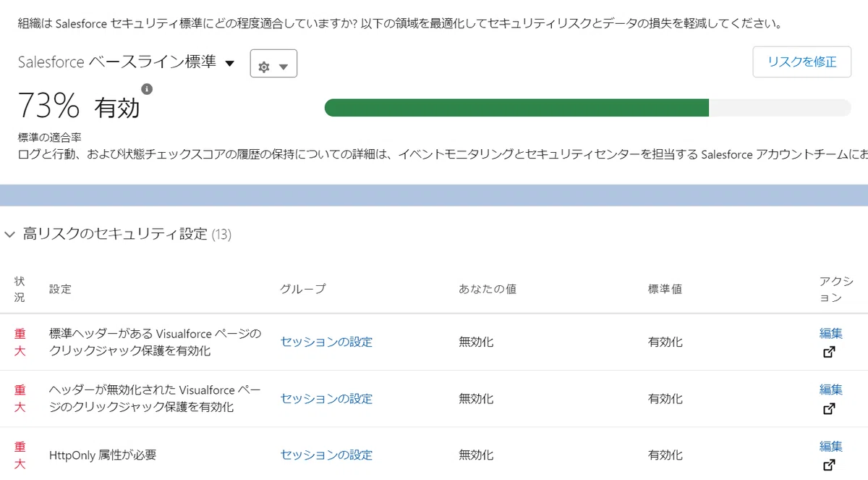Screen dimensions: 868x480
Task: Click 編集 for ヘッダーが無効化された Visualforce row
Action: (831, 390)
